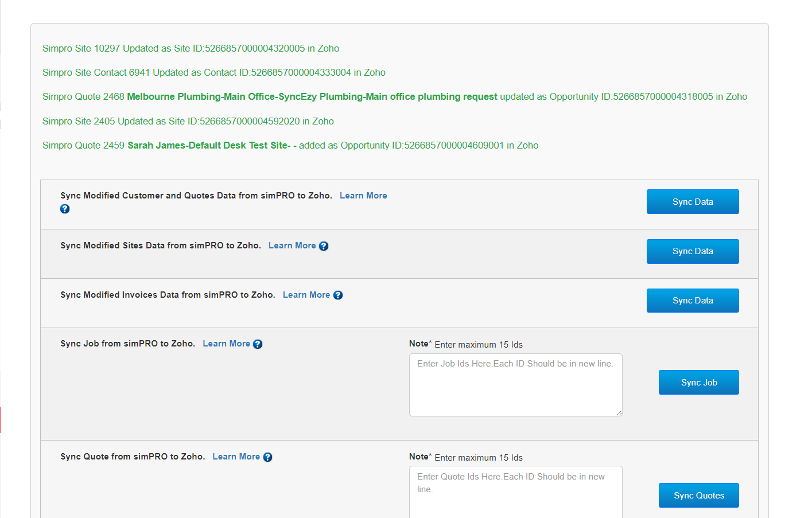This screenshot has height=518, width=812.
Task: Select 'Simpro Site 2405 Updated' log line
Action: [188, 122]
